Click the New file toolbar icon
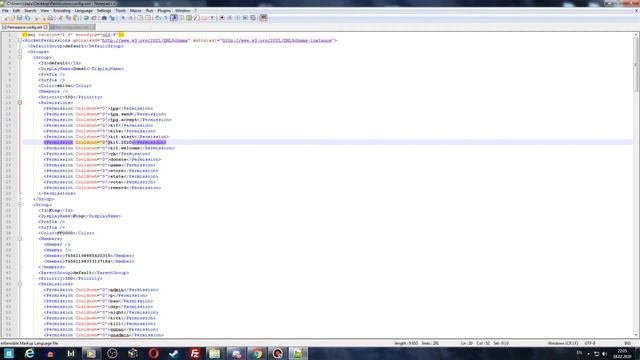The height and width of the screenshot is (360, 640). pyautogui.click(x=5, y=18)
